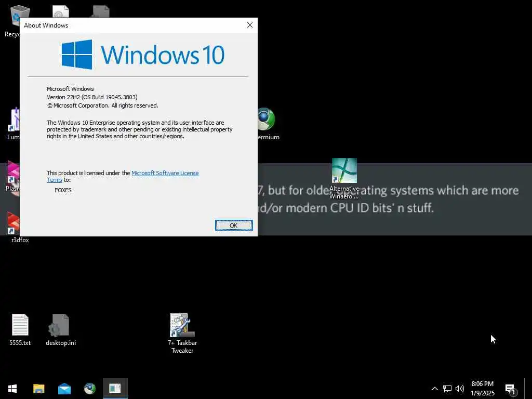Click OK in About Windows dialog
532x399 pixels.
pos(234,225)
